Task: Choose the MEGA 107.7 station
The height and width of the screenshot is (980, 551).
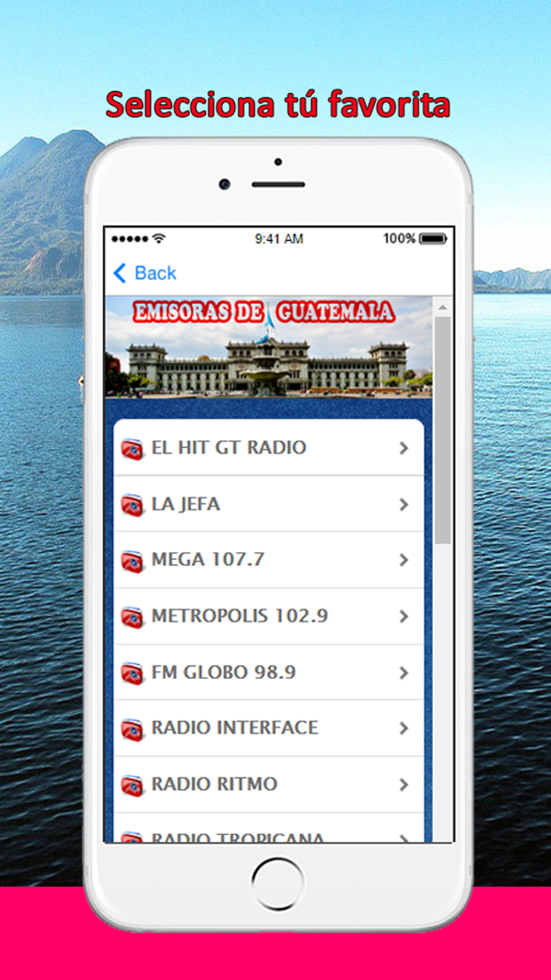Action: 269,560
